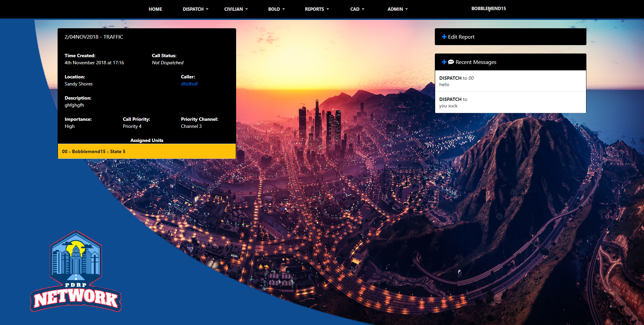Click the Priority 4 value
Image resolution: width=644 pixels, height=325 pixels.
point(132,126)
